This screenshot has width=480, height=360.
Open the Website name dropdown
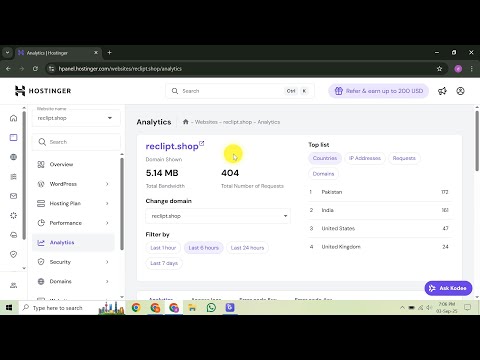click(76, 118)
